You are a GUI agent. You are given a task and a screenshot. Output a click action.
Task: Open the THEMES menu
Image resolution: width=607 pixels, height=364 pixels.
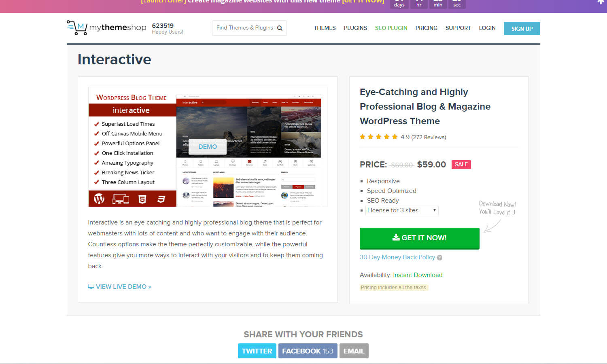[325, 28]
